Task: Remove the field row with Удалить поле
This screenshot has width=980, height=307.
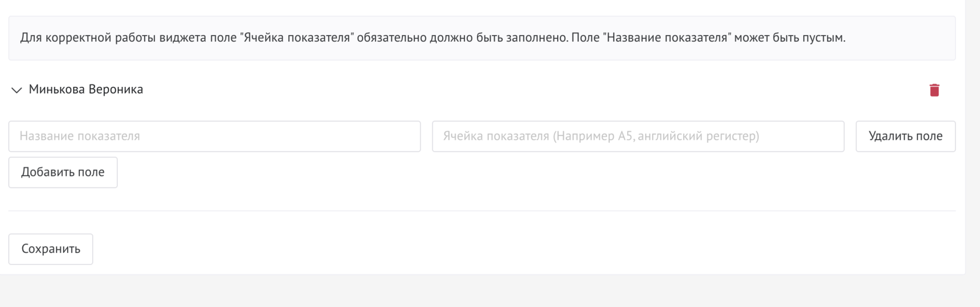Action: click(x=905, y=136)
